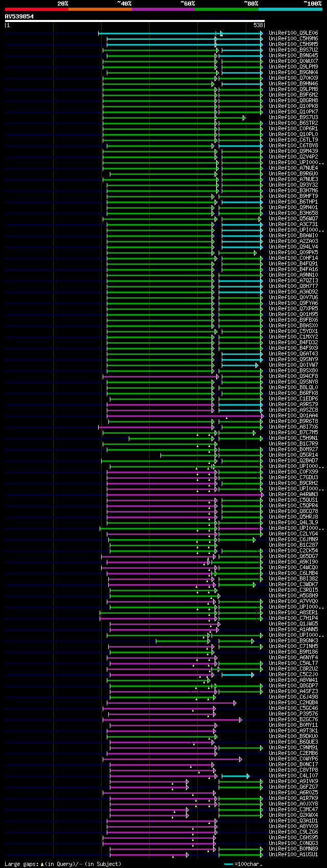Image resolution: width=327 pixels, height=868 pixels.
Task: Select the UniRef100_P39576 label
Action: (293, 714)
